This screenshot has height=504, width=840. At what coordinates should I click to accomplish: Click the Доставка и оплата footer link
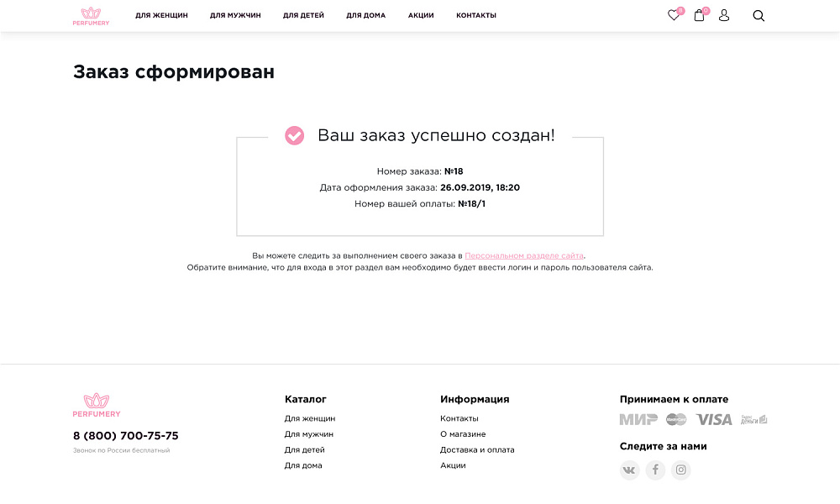(478, 449)
